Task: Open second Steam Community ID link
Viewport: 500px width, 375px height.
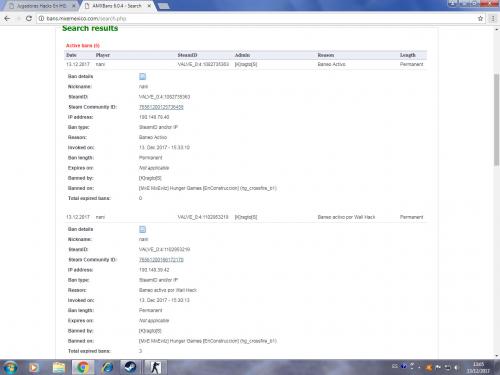Action: tap(161, 260)
